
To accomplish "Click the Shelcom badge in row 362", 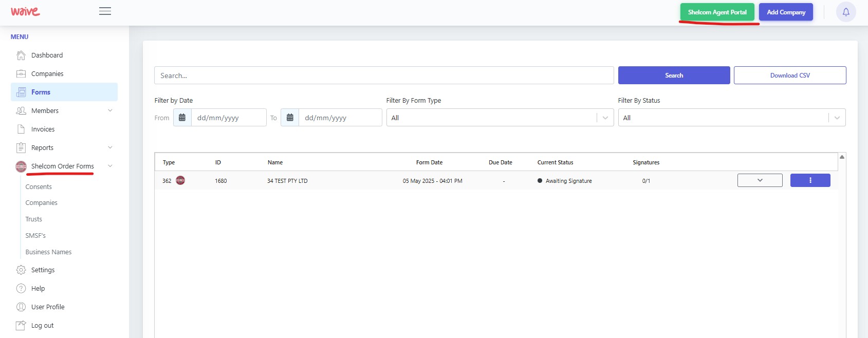I will tap(180, 180).
